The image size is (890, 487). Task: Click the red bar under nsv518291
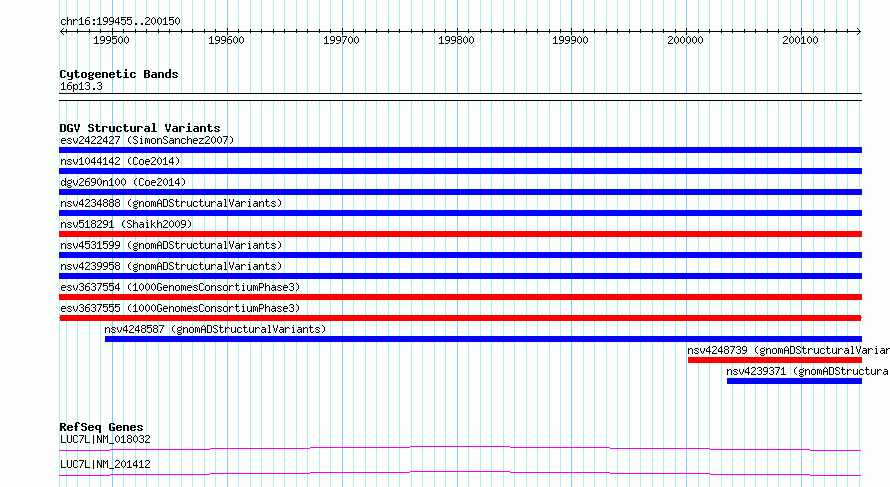(460, 234)
